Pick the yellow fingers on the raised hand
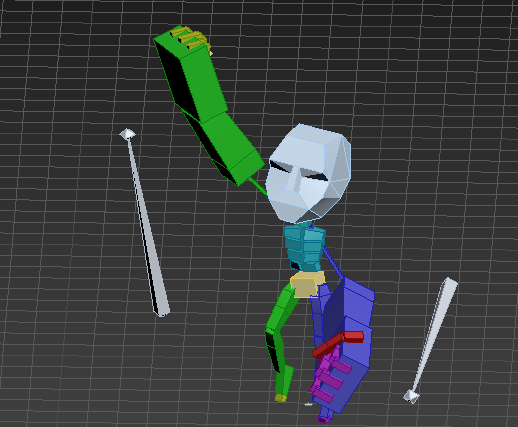Screen dimensions: 518x427 192,39
